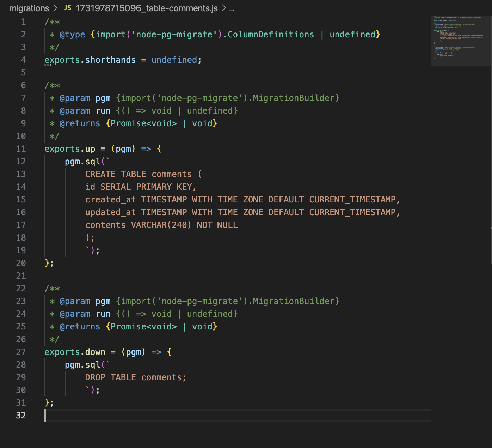Image resolution: width=492 pixels, height=448 pixels.
Task: Click 'pgm.sql(' call on line 12
Action: [85, 162]
